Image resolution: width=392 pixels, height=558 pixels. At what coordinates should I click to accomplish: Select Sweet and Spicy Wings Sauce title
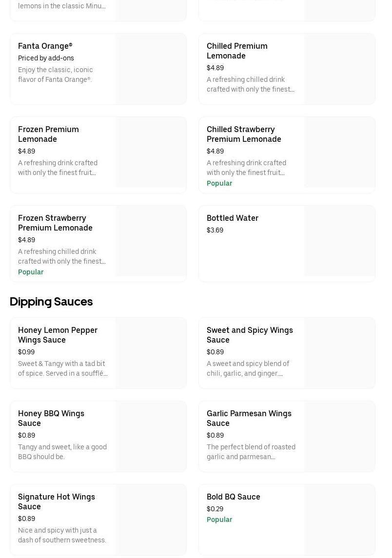250,335
